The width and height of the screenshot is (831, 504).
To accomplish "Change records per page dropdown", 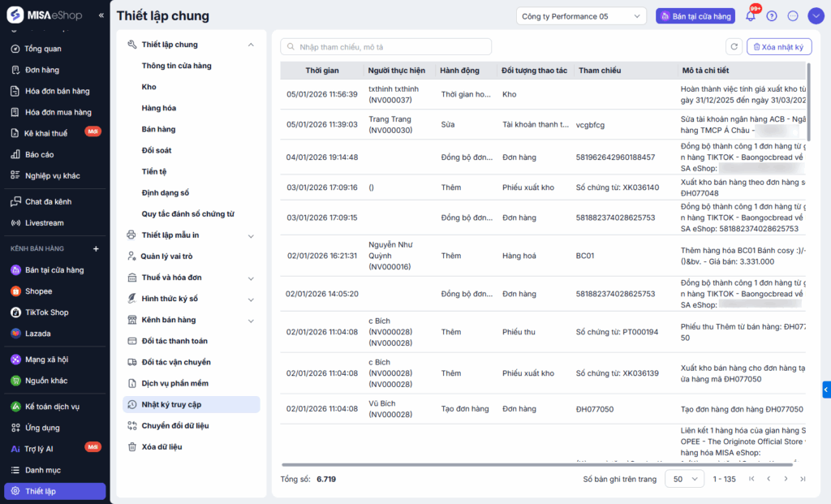I will [x=684, y=479].
